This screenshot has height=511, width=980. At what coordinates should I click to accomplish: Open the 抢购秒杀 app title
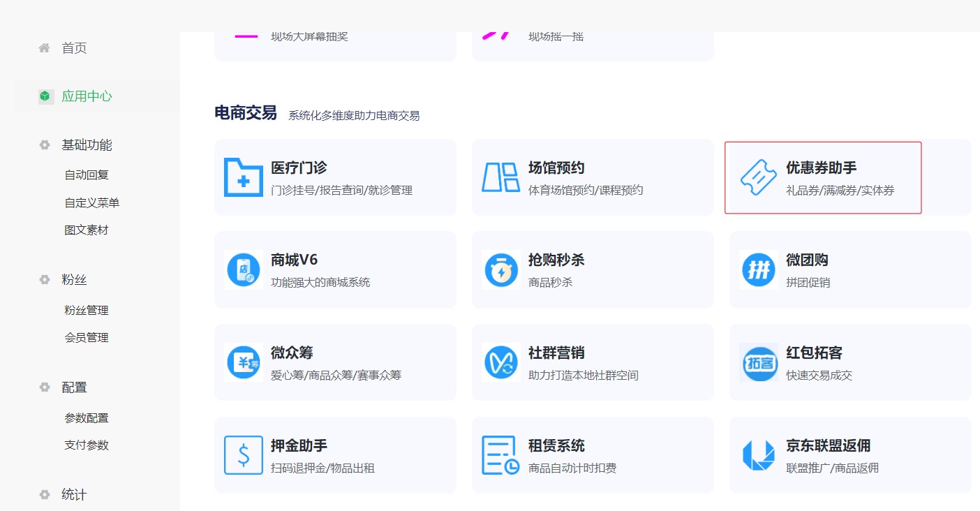[x=556, y=260]
